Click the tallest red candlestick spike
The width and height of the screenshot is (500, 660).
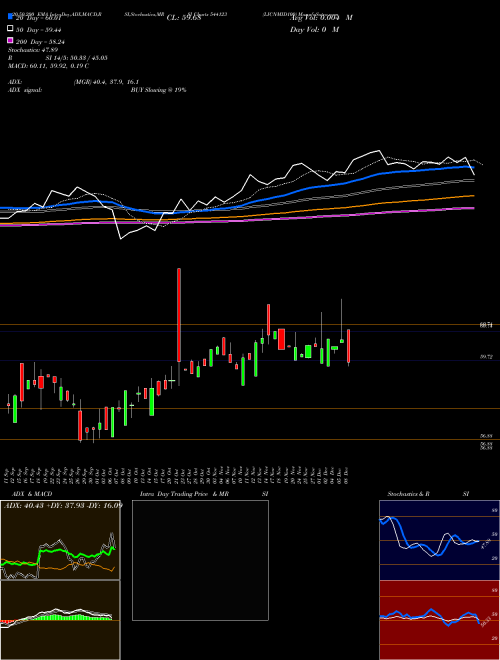click(179, 314)
